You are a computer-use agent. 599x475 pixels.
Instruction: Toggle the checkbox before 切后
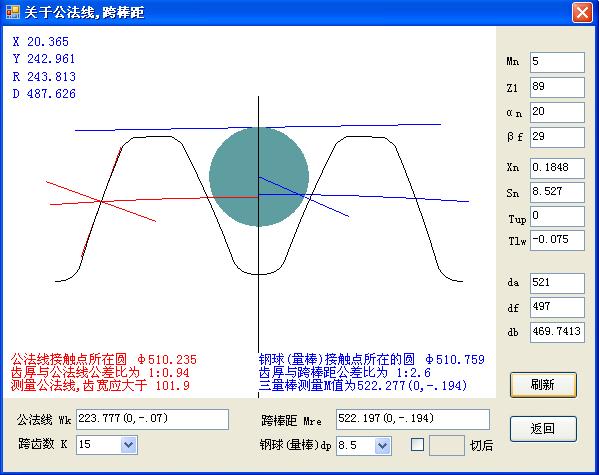[417, 444]
